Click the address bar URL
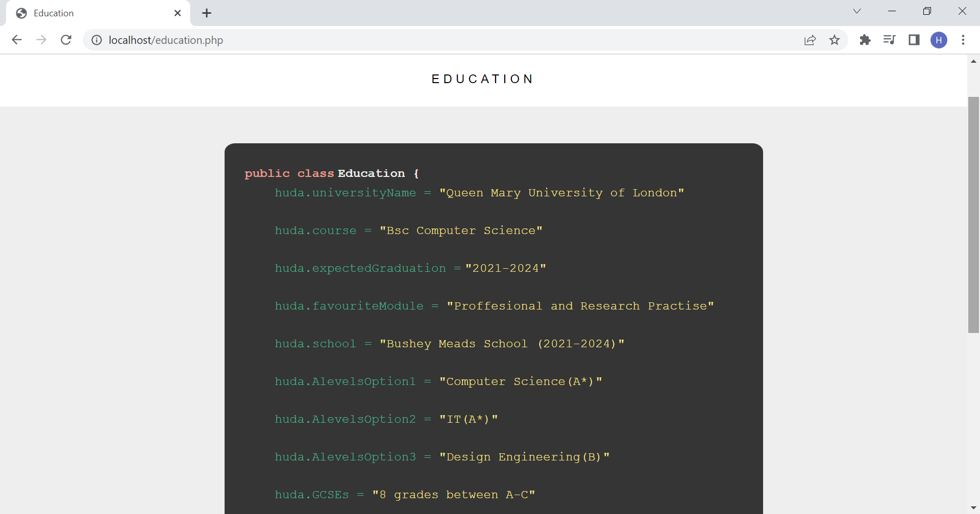 click(x=165, y=40)
